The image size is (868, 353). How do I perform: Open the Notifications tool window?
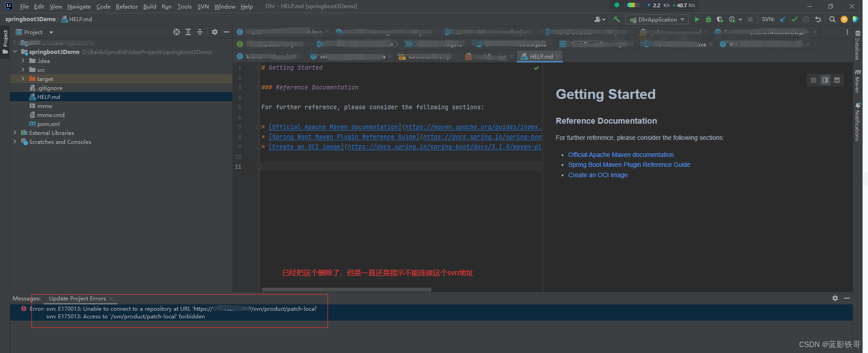(857, 122)
